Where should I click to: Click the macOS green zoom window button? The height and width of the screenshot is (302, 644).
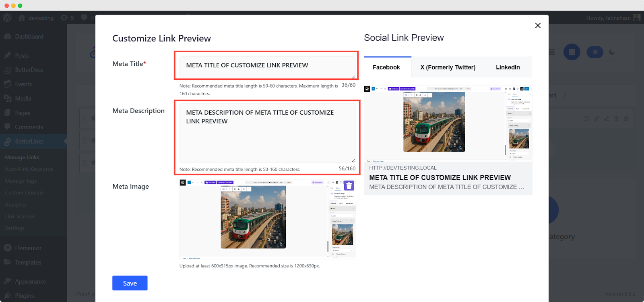coord(20,6)
